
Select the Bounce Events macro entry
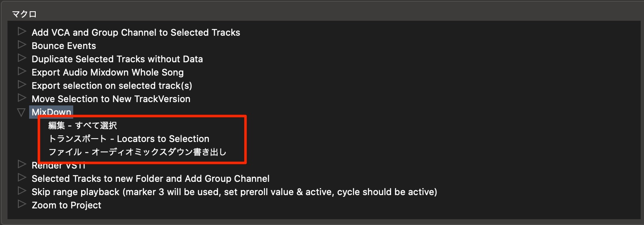pyautogui.click(x=64, y=46)
